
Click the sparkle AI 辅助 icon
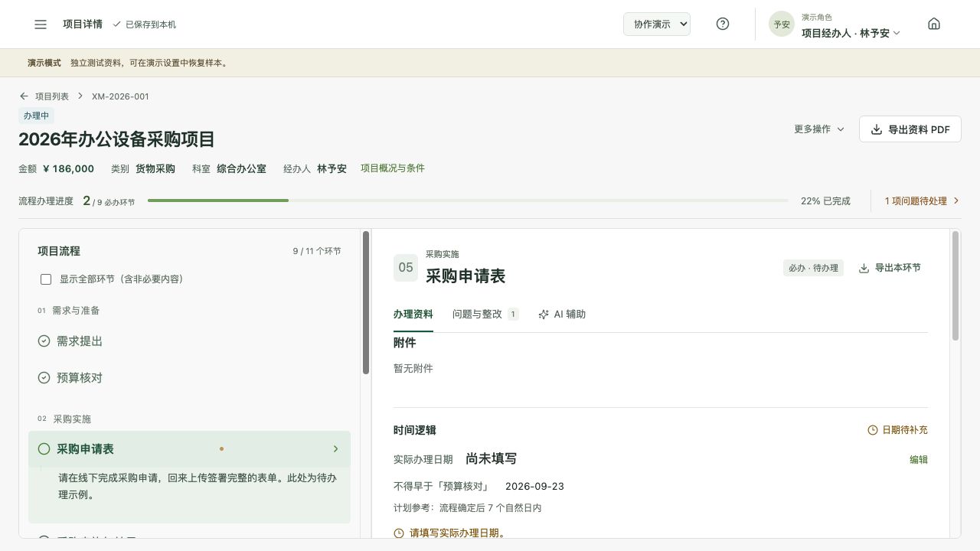coord(544,315)
